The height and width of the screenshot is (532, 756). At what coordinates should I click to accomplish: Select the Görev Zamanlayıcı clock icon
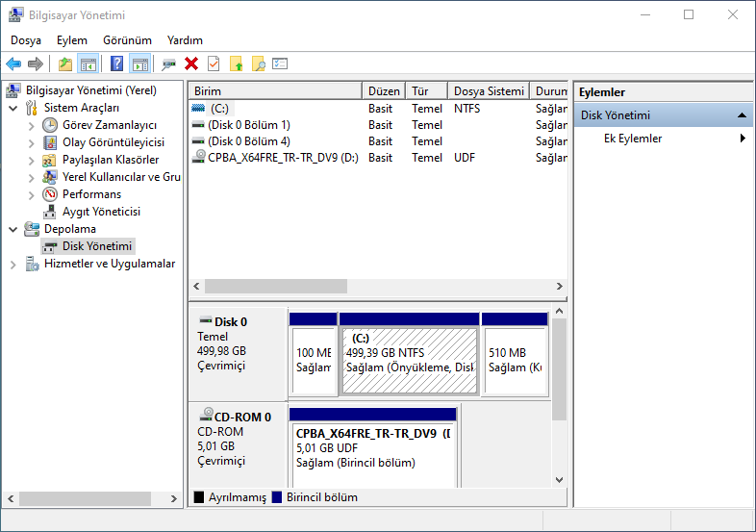click(50, 125)
